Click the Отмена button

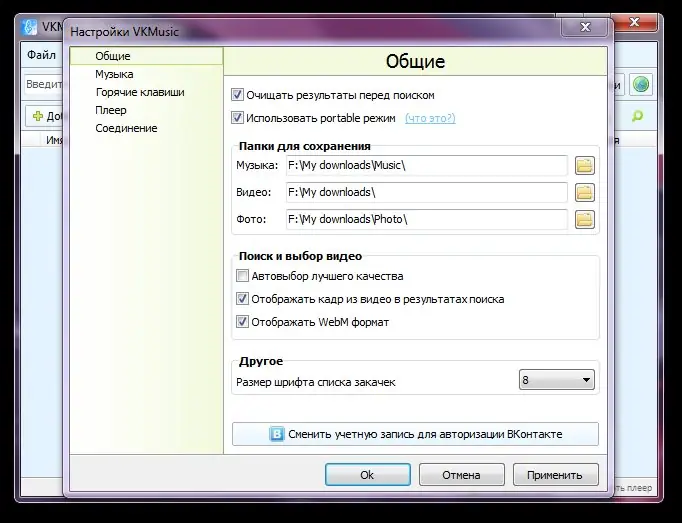(x=461, y=475)
